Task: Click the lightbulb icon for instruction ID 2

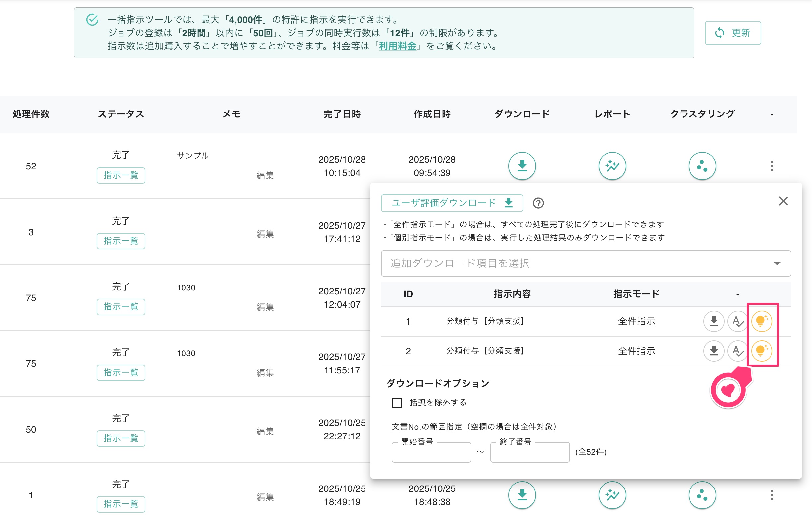Action: [x=762, y=351]
